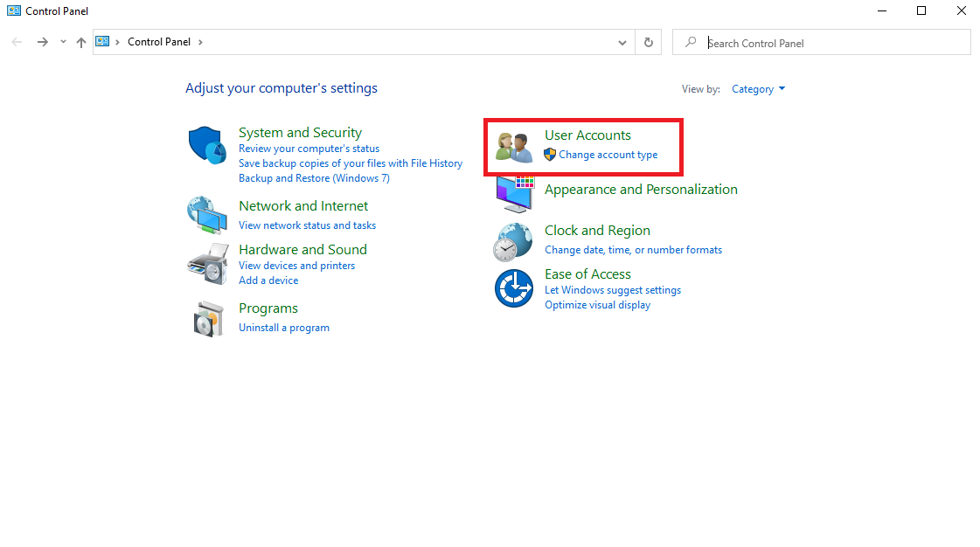Open the User Accounts category

click(587, 135)
